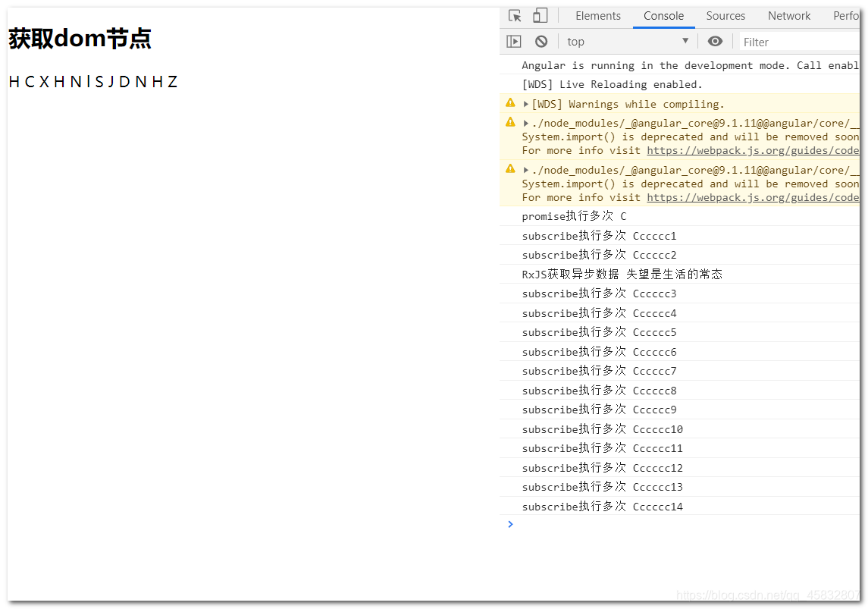Activate the inspect element picker icon
Image resolution: width=868 pixels, height=609 pixels.
point(515,15)
